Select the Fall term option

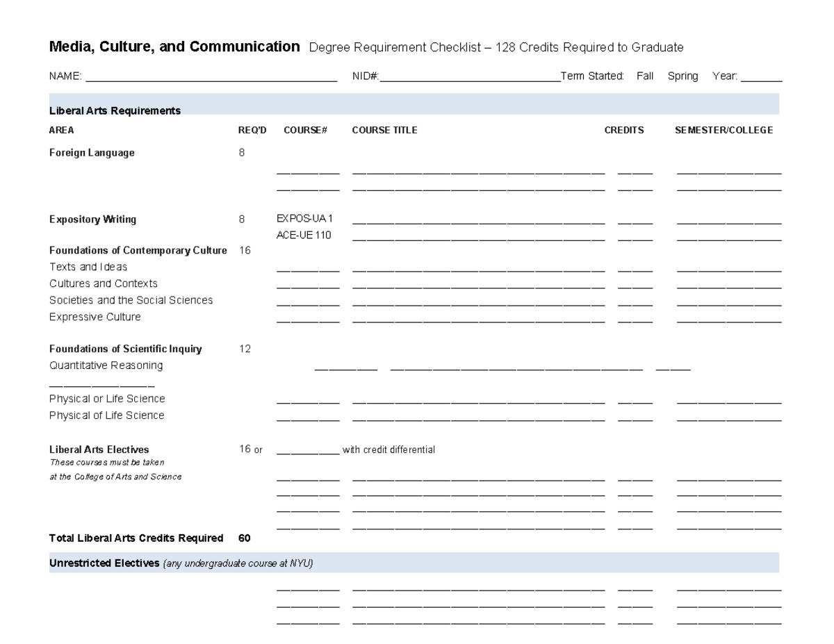tap(645, 76)
